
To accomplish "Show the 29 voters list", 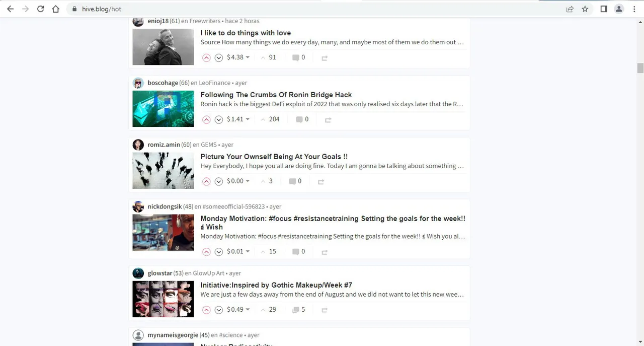I will click(268, 310).
